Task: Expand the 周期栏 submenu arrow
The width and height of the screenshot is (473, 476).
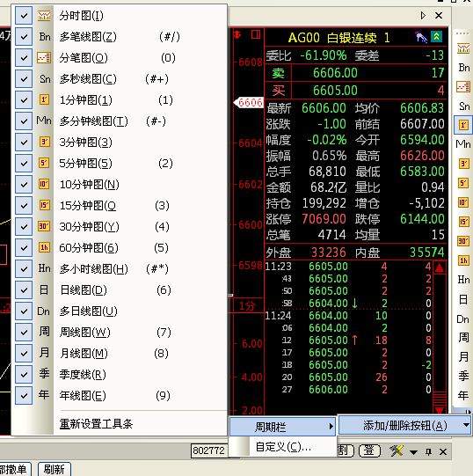Action: click(331, 427)
